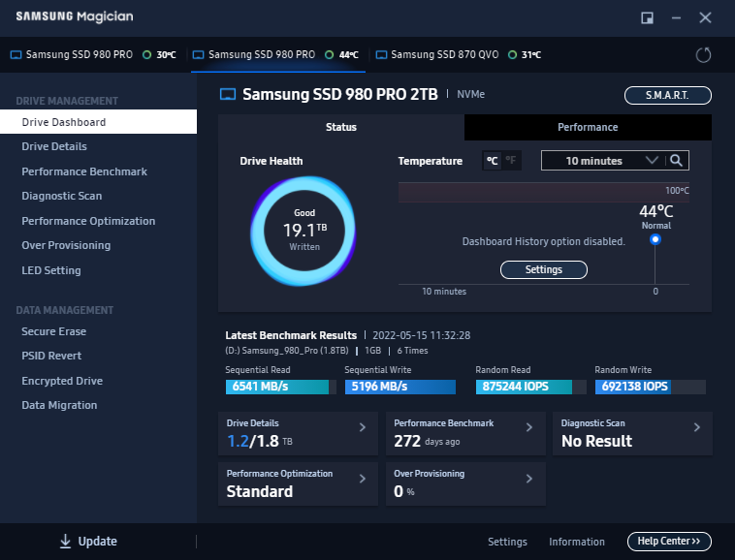Viewport: 735px width, 560px height.
Task: Click the 19.1 TB Written value
Action: [304, 231]
